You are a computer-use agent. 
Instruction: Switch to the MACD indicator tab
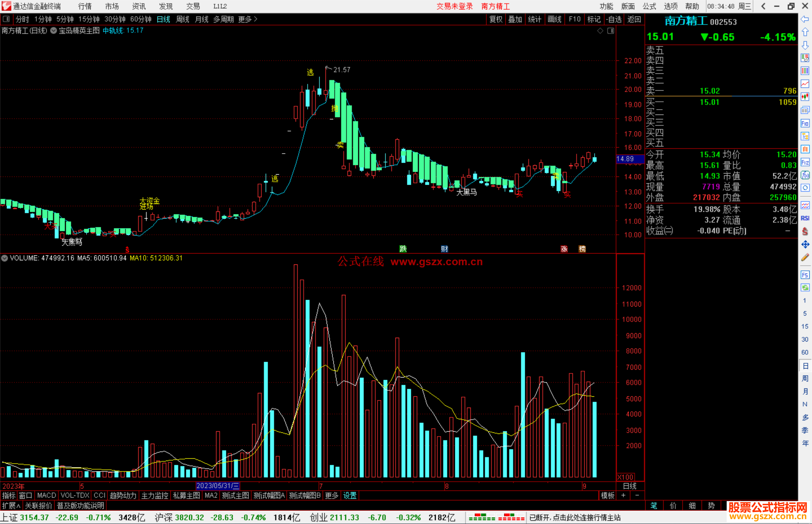pos(47,495)
